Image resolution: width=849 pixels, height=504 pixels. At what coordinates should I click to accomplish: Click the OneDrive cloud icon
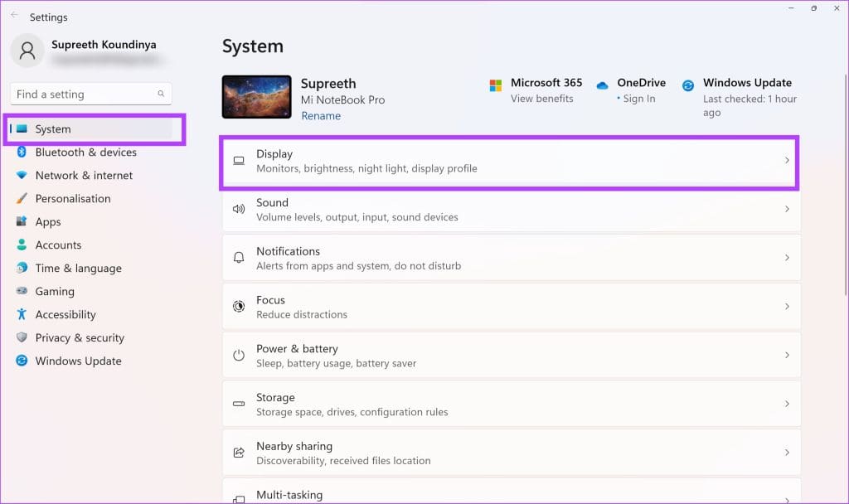point(603,83)
